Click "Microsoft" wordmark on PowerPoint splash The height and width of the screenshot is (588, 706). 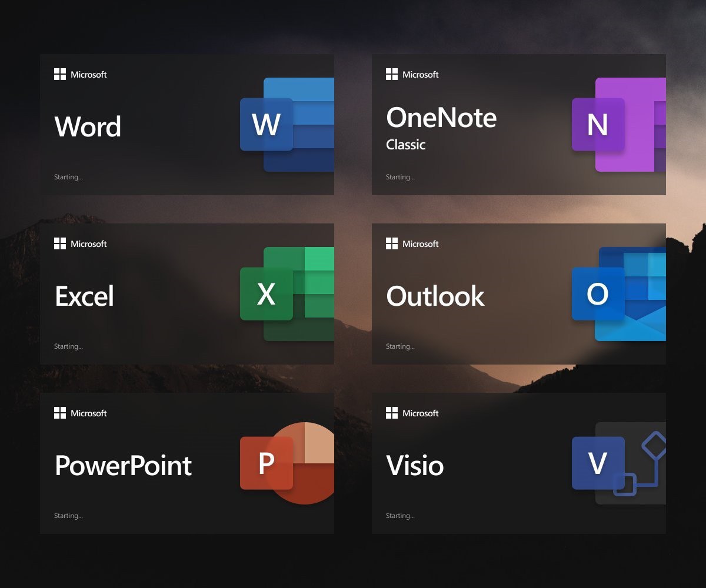point(89,413)
